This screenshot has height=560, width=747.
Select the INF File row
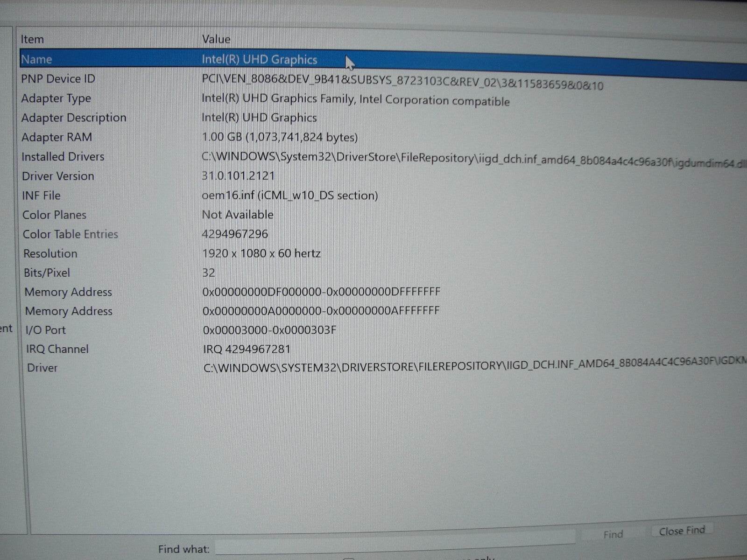[187, 196]
